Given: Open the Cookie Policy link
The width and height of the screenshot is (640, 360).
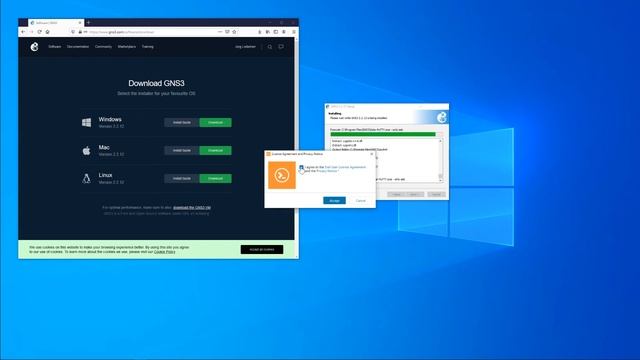Looking at the screenshot, I should pyautogui.click(x=164, y=252).
